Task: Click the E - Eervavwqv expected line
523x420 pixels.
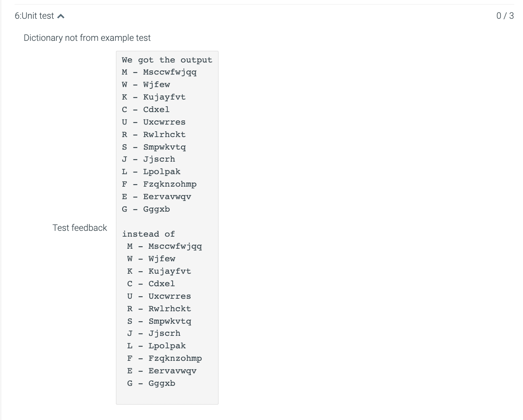Action: pos(162,370)
